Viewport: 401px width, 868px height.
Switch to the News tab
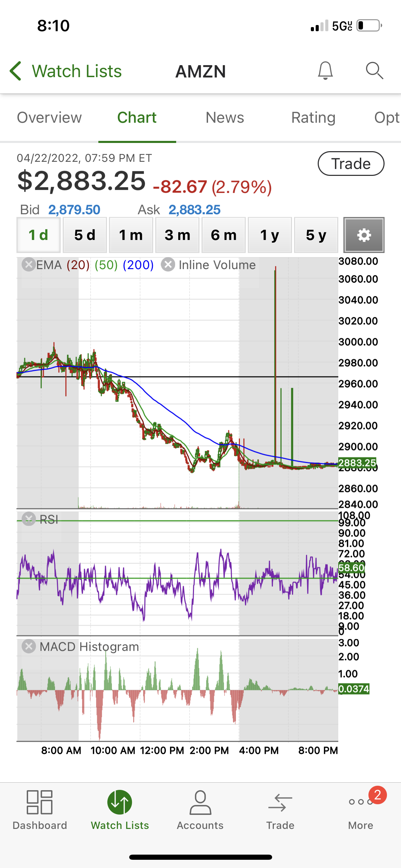coord(225,118)
